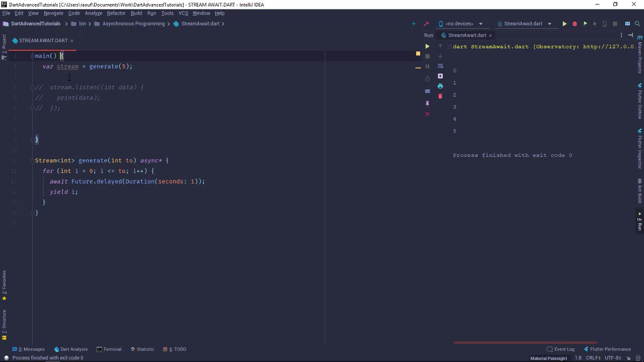The width and height of the screenshot is (644, 362).
Task: Click Asynchronous Programming breadcrumb
Action: [134, 24]
